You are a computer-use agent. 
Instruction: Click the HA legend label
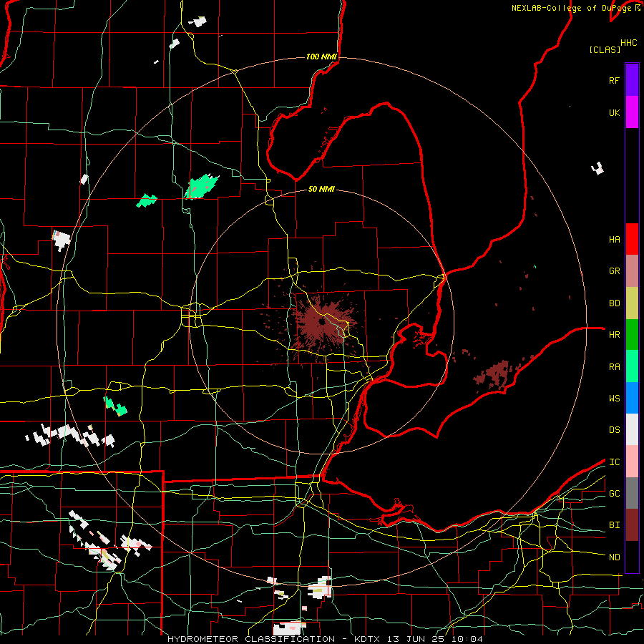(614, 240)
